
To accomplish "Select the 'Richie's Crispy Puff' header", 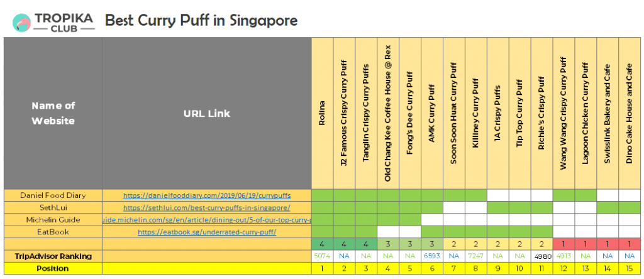I will (x=541, y=113).
